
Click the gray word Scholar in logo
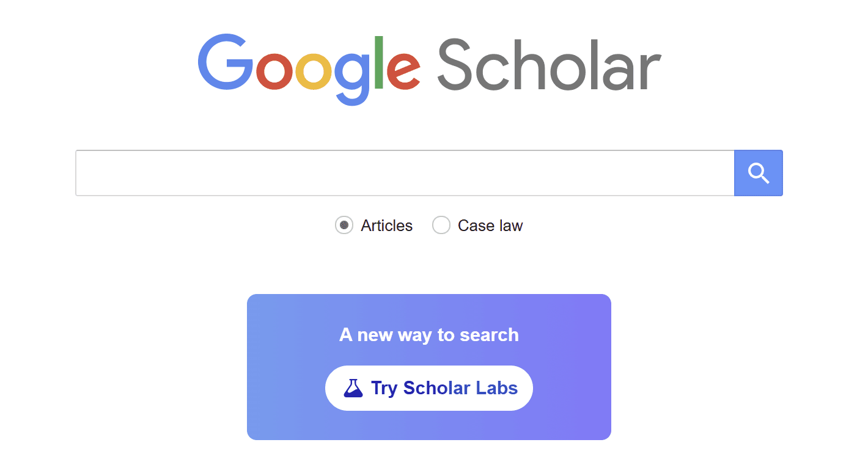549,64
